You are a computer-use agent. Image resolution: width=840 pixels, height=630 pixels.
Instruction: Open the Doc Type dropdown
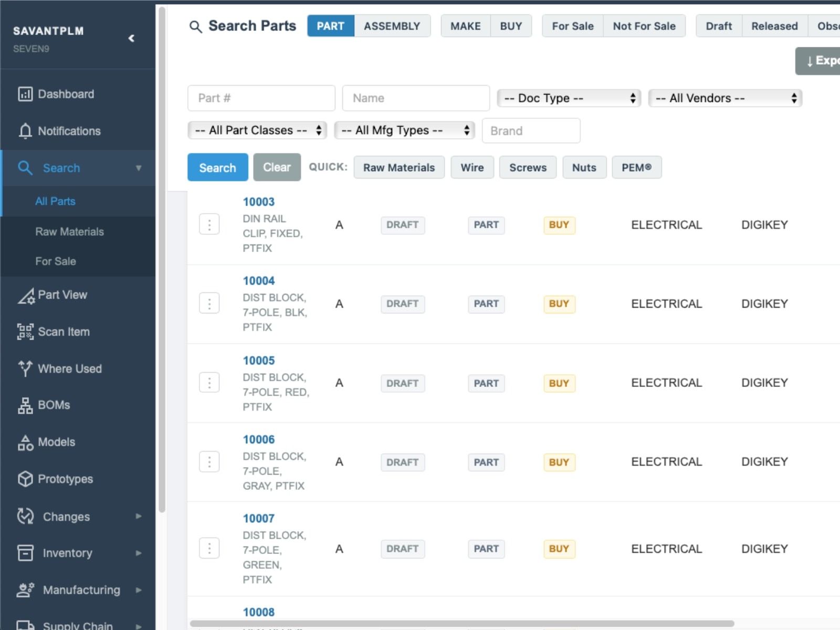tap(569, 98)
